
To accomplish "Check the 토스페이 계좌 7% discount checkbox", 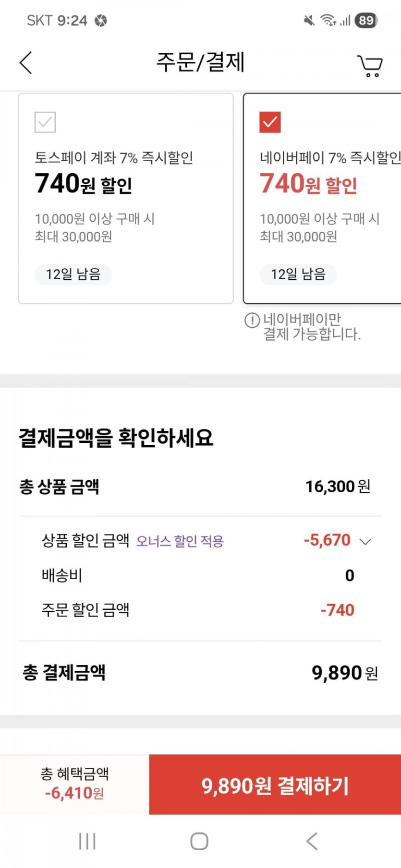I will point(45,122).
